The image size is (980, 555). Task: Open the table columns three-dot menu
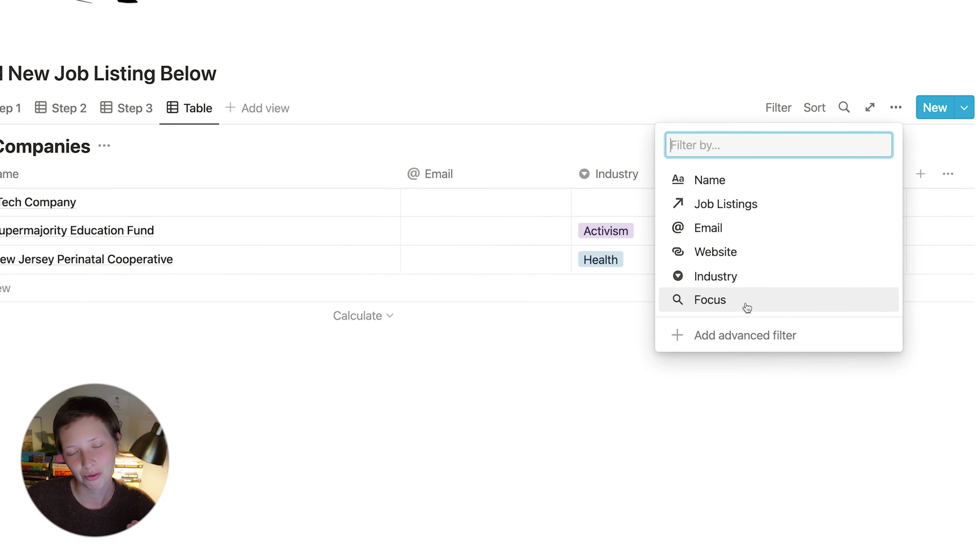click(948, 174)
